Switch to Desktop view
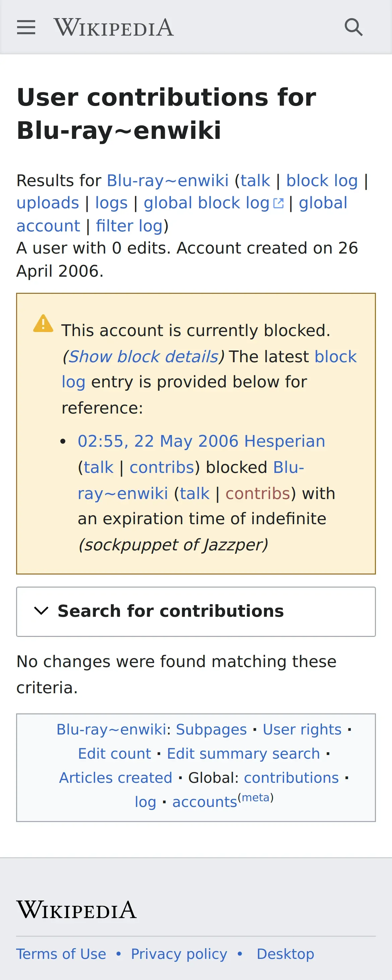This screenshot has height=980, width=392. [x=285, y=954]
